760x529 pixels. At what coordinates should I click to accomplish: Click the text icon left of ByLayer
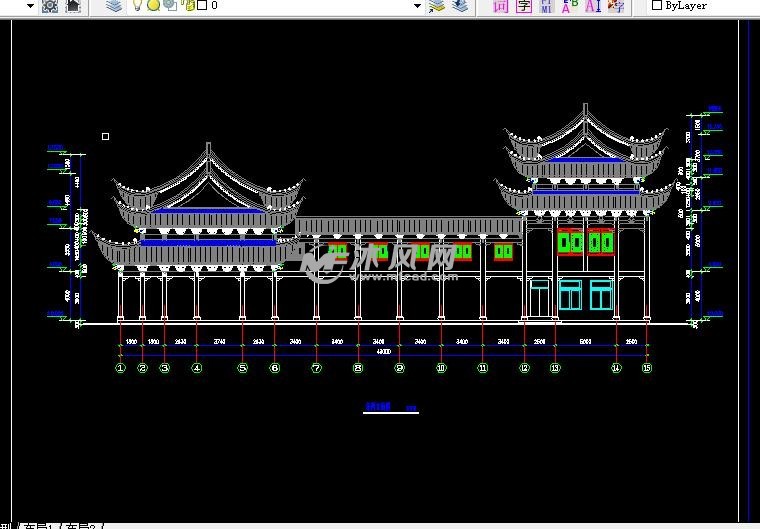click(616, 6)
